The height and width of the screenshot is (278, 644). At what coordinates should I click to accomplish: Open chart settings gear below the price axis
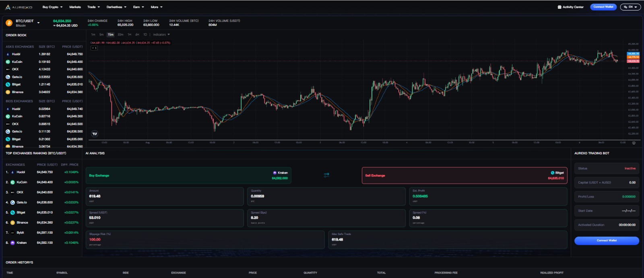click(x=634, y=143)
